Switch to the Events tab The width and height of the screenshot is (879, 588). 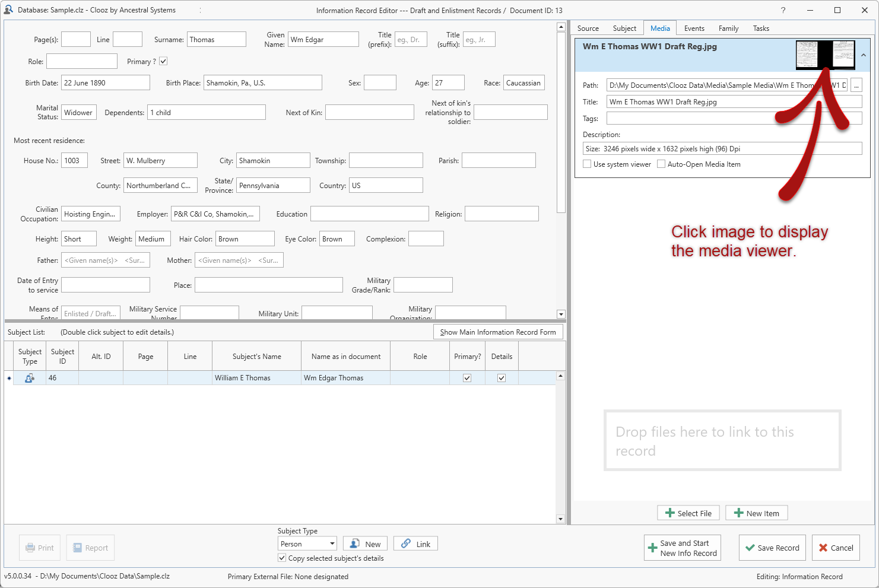[694, 28]
